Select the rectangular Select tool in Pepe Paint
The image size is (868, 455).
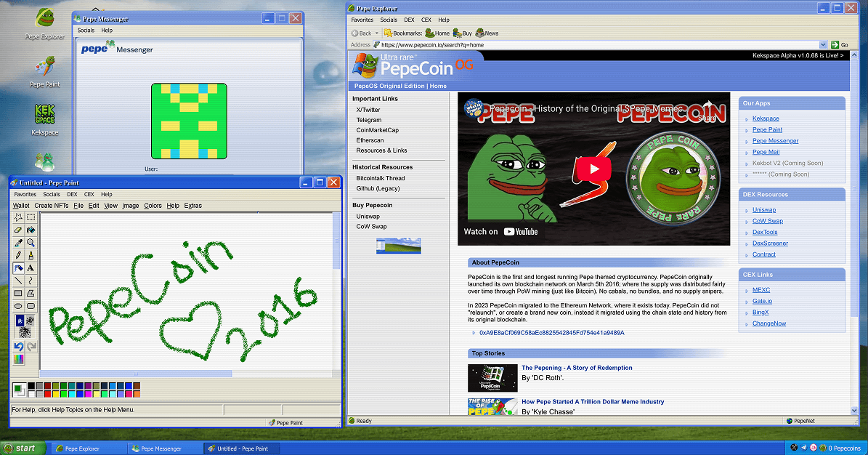pos(31,217)
